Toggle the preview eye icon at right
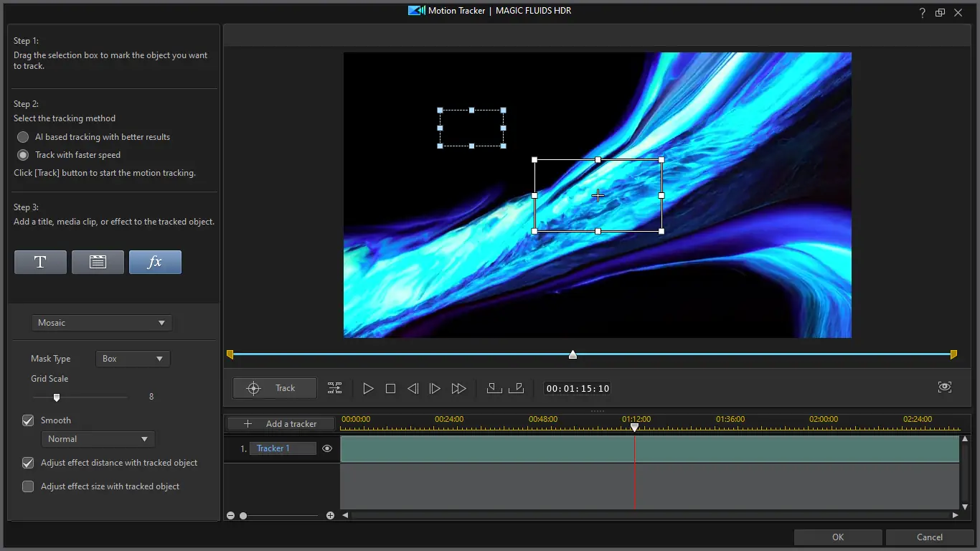The width and height of the screenshot is (980, 551). (945, 387)
